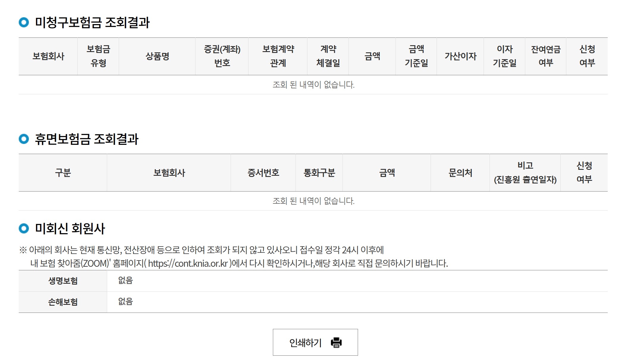Image resolution: width=630 pixels, height=364 pixels.
Task: Click the 통화구분 column header
Action: (319, 172)
